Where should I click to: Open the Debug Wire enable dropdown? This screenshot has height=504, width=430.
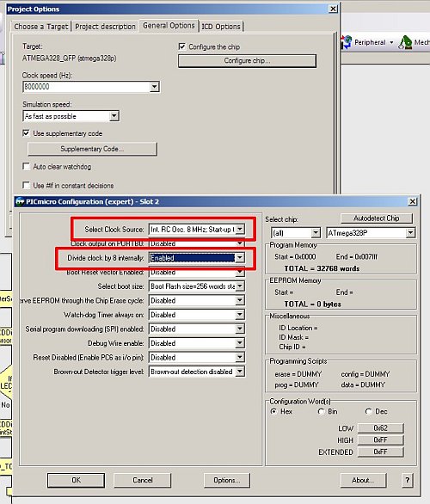240,343
